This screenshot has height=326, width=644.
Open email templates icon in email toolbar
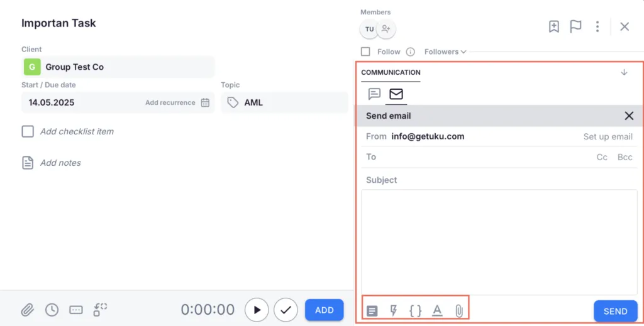[372, 311]
